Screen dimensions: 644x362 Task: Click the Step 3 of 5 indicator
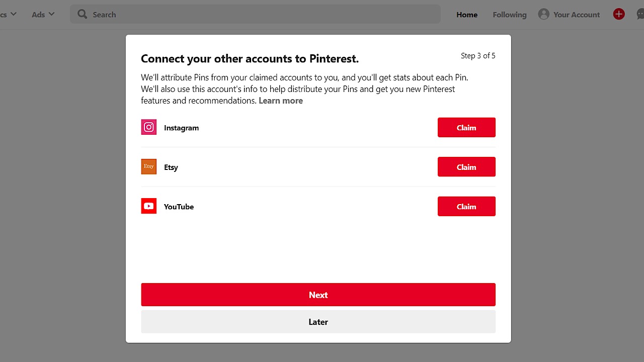478,56
